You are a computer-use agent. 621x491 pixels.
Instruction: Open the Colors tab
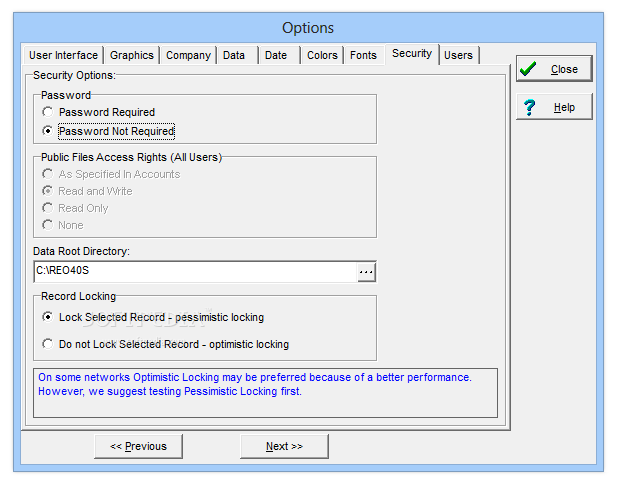point(322,55)
